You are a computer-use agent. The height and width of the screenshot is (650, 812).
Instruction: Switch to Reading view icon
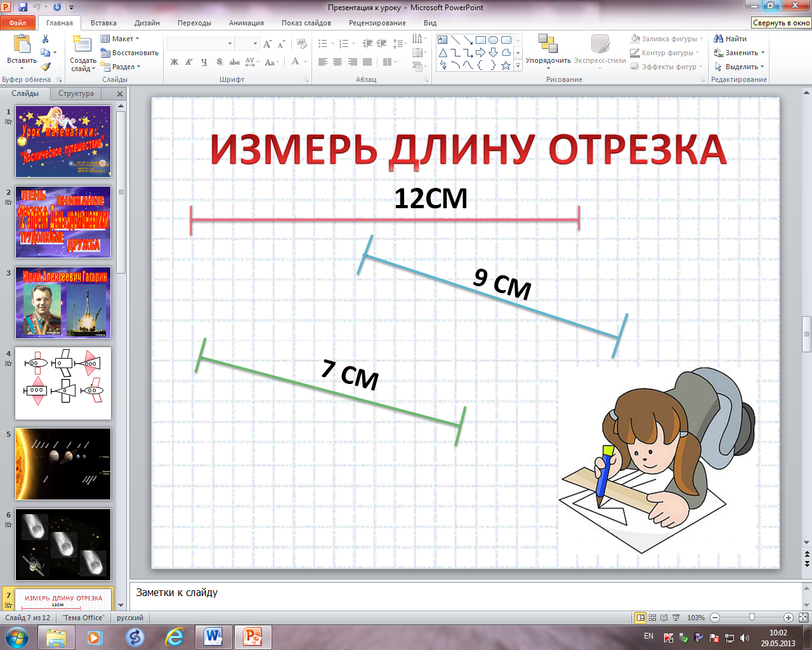click(x=664, y=618)
